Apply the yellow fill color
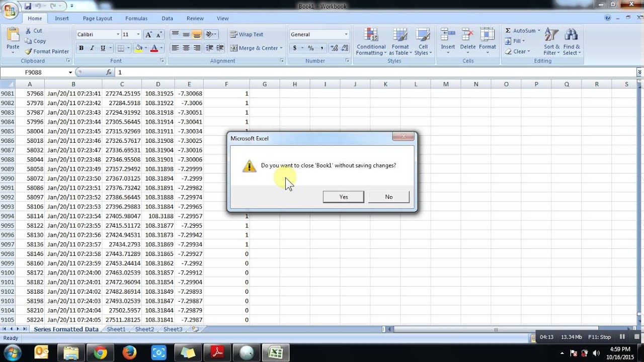Viewport: 644px width, 362px height. pyautogui.click(x=138, y=48)
